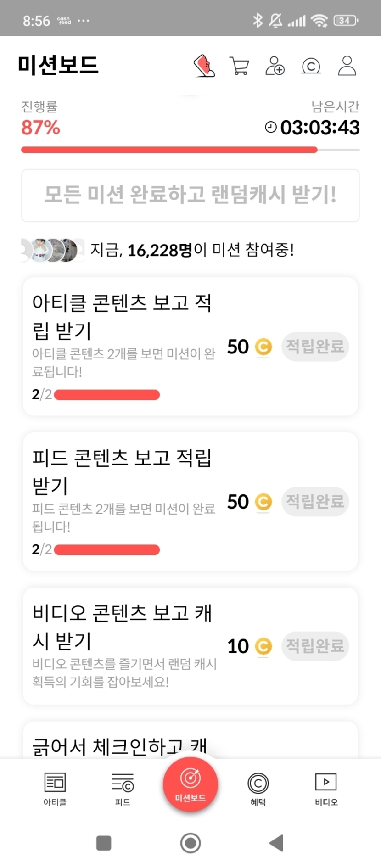Open the shopping cart
Image resolution: width=381 pixels, height=868 pixels.
pos(239,66)
